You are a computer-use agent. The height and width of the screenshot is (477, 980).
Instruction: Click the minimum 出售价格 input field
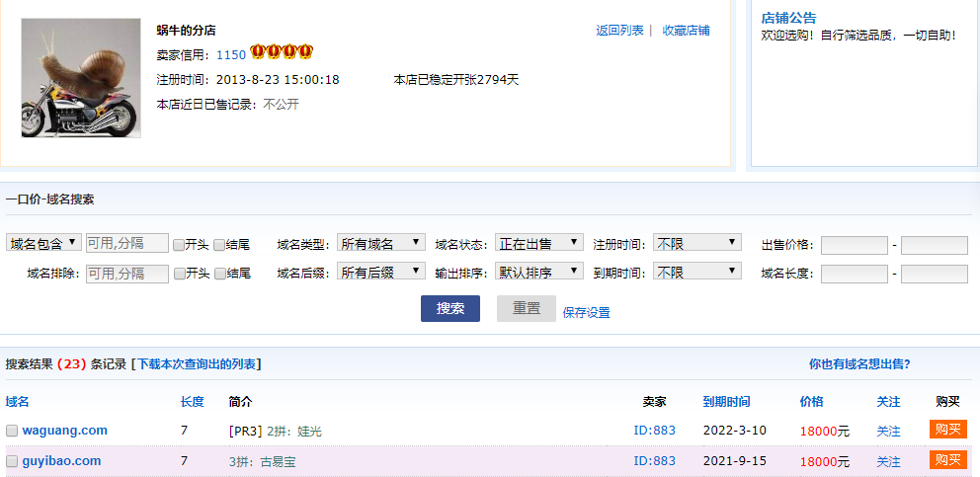[x=854, y=245]
